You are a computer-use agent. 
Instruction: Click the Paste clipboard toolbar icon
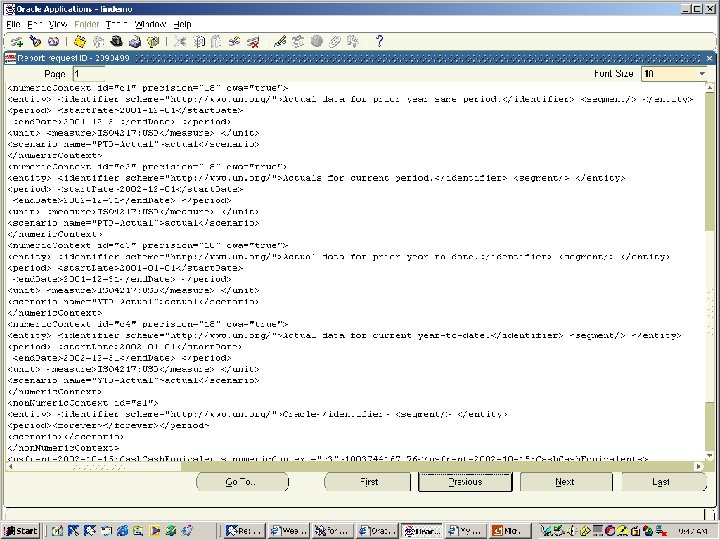click(x=216, y=42)
